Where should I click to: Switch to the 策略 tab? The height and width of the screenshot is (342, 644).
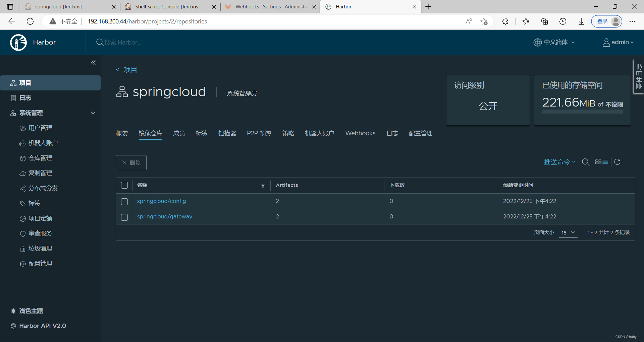tap(288, 133)
